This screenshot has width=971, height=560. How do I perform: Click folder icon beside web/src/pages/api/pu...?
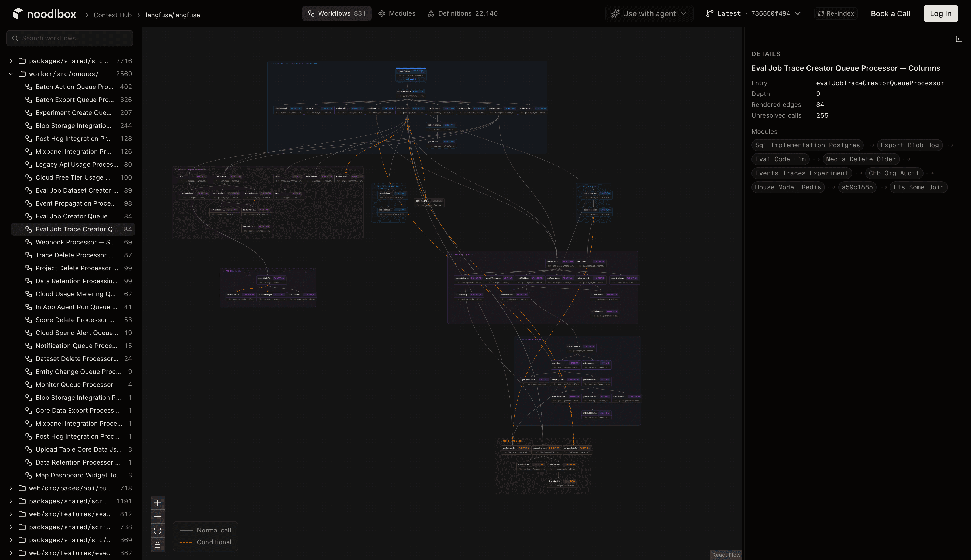(x=22, y=488)
